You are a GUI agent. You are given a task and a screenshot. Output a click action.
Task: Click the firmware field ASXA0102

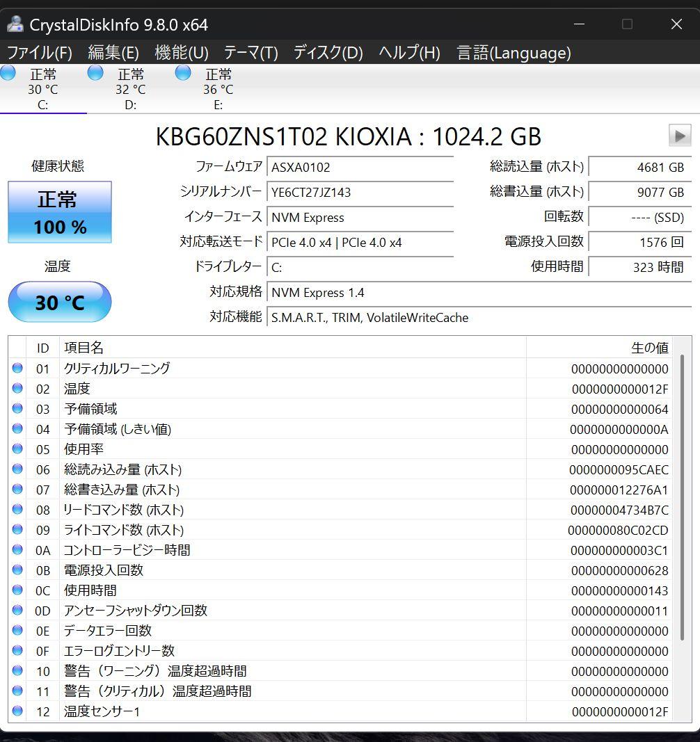coord(360,167)
